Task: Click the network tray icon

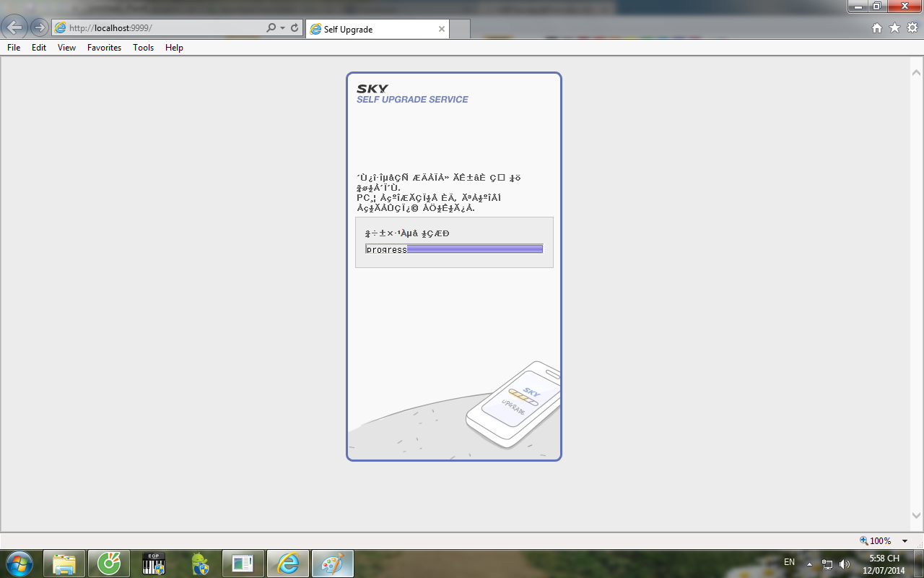Action: tap(827, 564)
